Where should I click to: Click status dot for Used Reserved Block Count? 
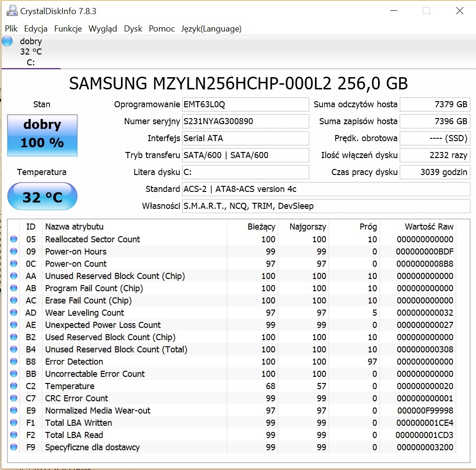click(x=14, y=337)
